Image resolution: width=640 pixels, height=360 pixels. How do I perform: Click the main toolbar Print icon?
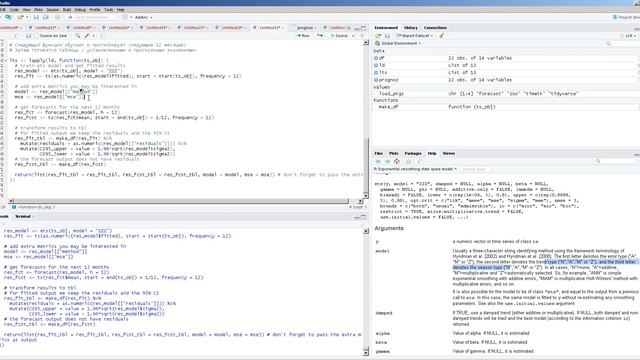57,18
